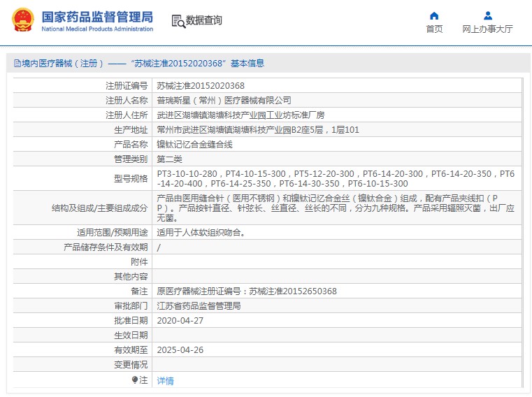Click the document icon before 境内医疗器械
Image resolution: width=532 pixels, height=397 pixels.
[x=17, y=64]
